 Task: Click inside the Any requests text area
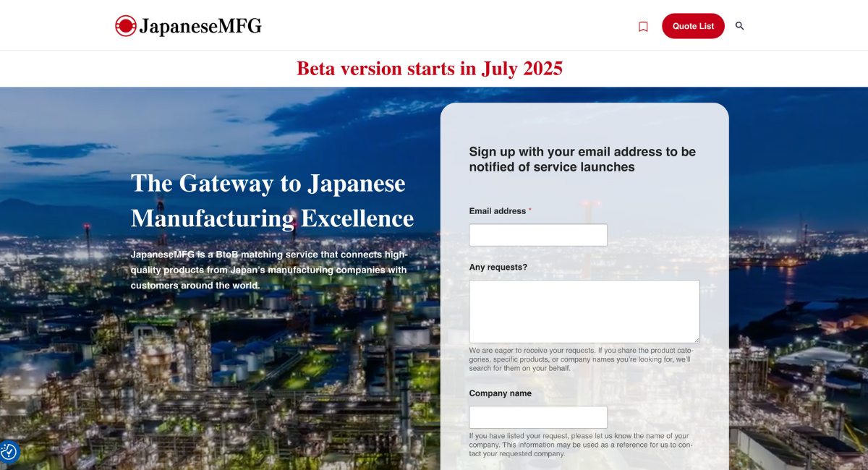tap(584, 311)
